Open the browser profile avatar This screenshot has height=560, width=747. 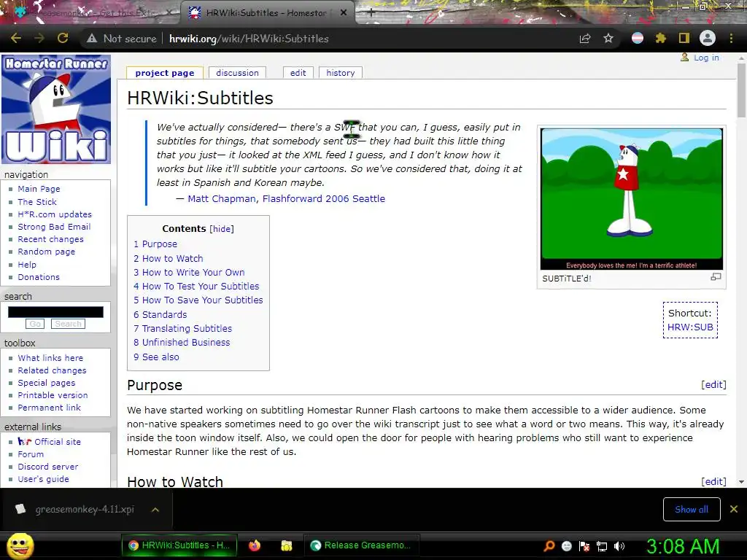[708, 39]
